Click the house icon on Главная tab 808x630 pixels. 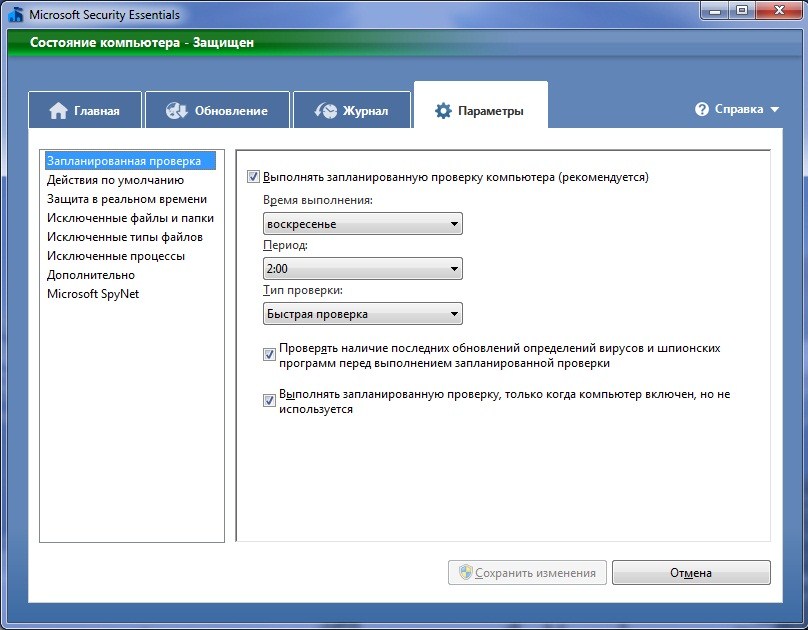tap(58, 110)
